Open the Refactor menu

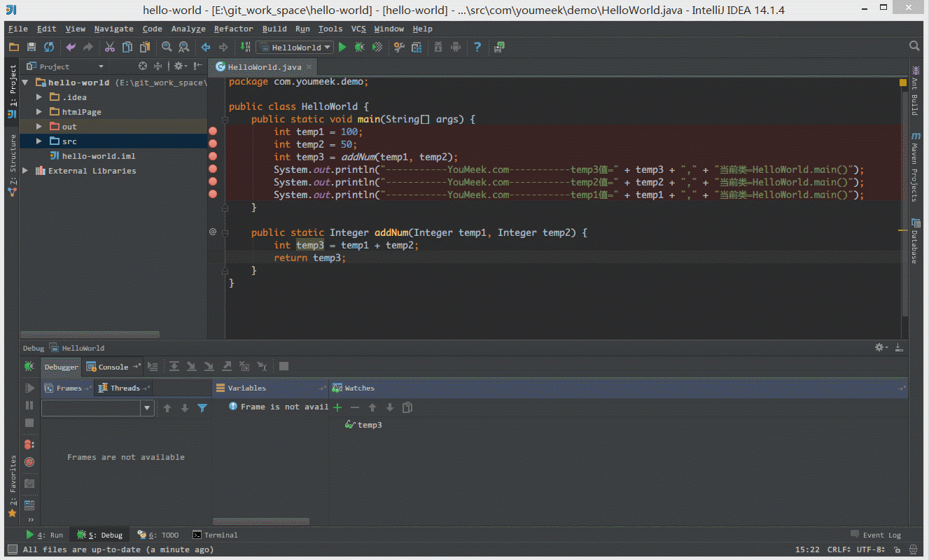pyautogui.click(x=233, y=29)
